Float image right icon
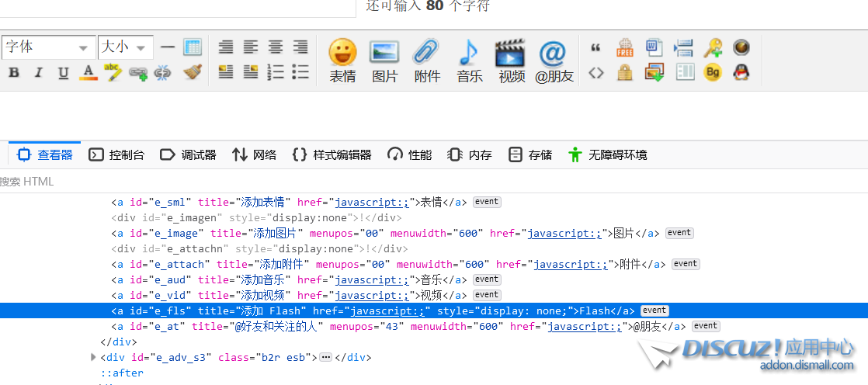 point(251,72)
